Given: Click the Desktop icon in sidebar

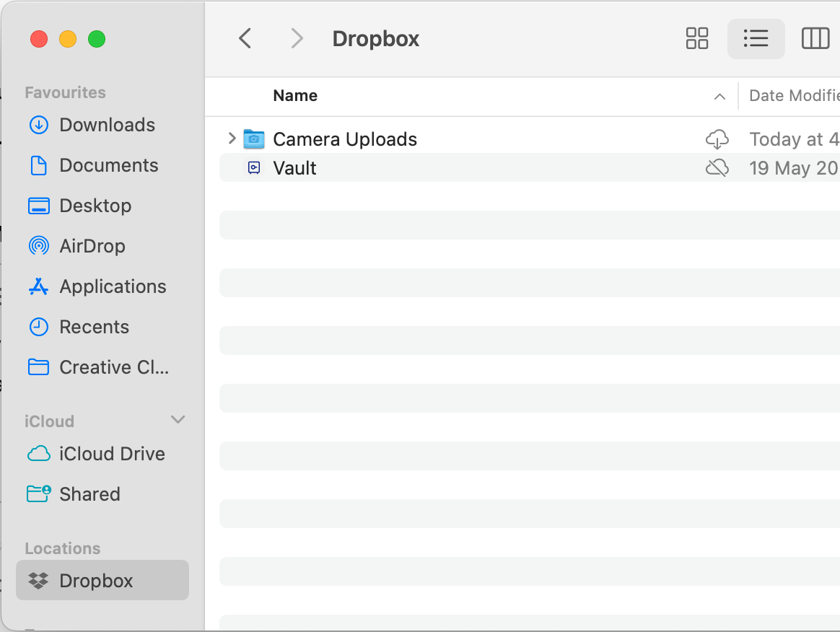Looking at the screenshot, I should click(38, 206).
